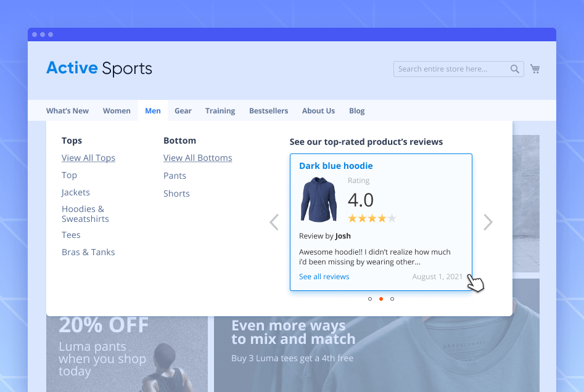584x392 pixels.
Task: Select the third carousel dot
Action: click(392, 299)
